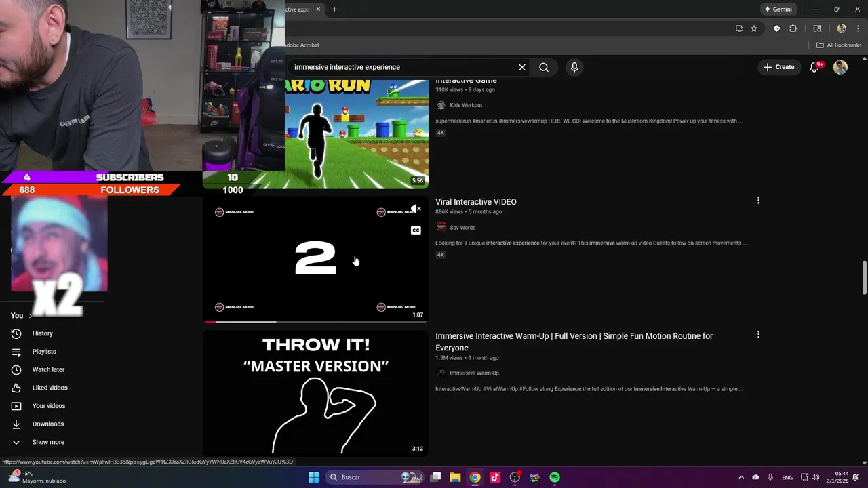
Task: Unmute the Viral Interactive VIDEO preview
Action: click(416, 209)
